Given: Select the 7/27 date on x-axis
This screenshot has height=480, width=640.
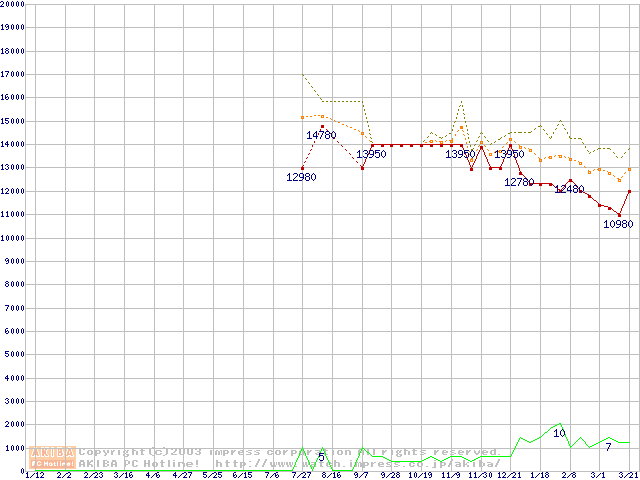Looking at the screenshot, I should [x=301, y=475].
